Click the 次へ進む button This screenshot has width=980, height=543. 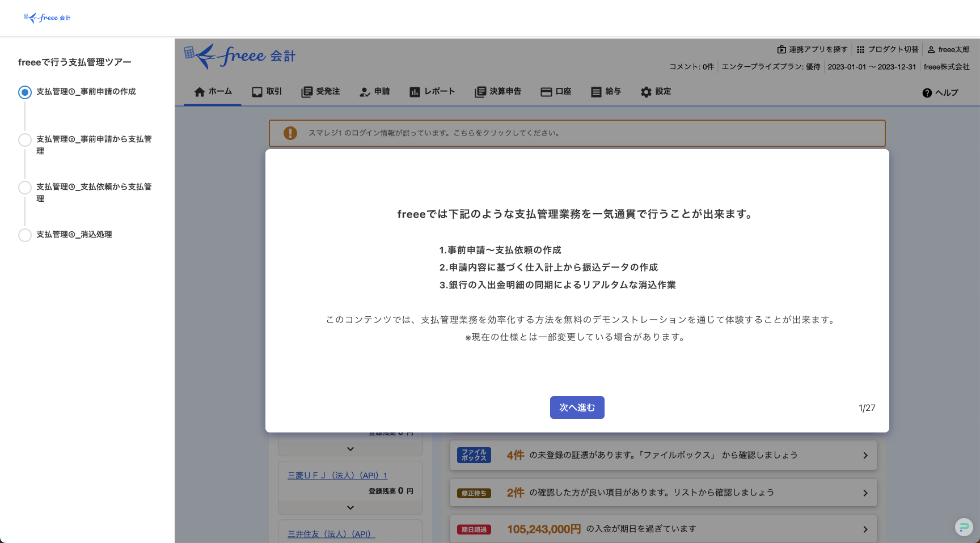577,408
